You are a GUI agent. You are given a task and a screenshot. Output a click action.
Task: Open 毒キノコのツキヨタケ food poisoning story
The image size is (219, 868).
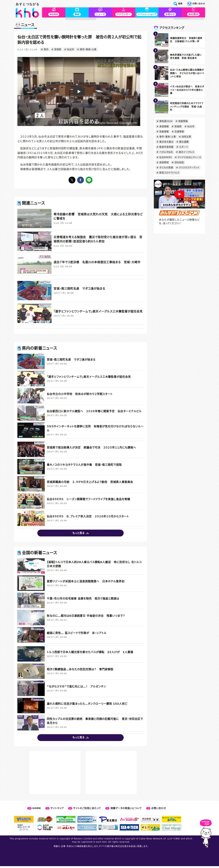[x=81, y=467]
